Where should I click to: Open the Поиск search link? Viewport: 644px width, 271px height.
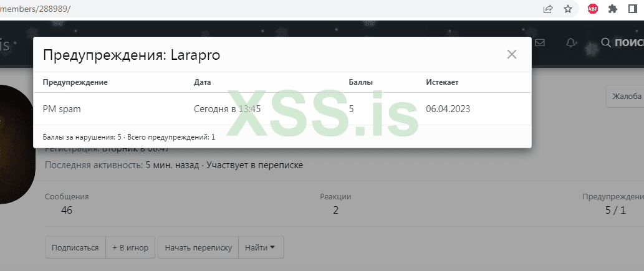pyautogui.click(x=622, y=42)
